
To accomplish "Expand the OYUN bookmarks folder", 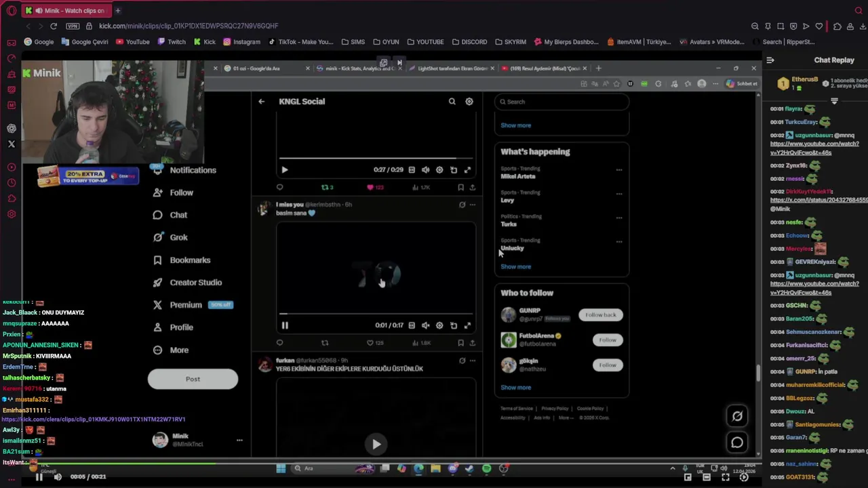I will (x=385, y=41).
